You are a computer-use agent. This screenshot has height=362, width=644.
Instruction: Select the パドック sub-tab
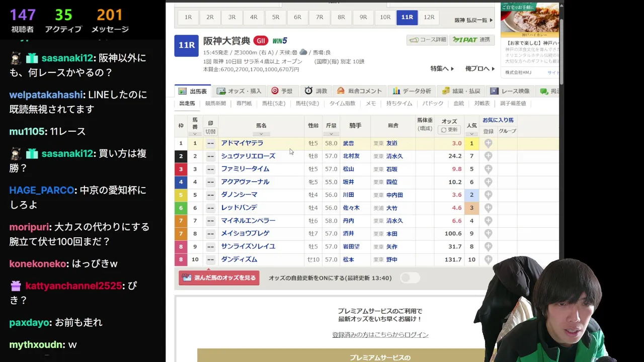[x=433, y=104]
